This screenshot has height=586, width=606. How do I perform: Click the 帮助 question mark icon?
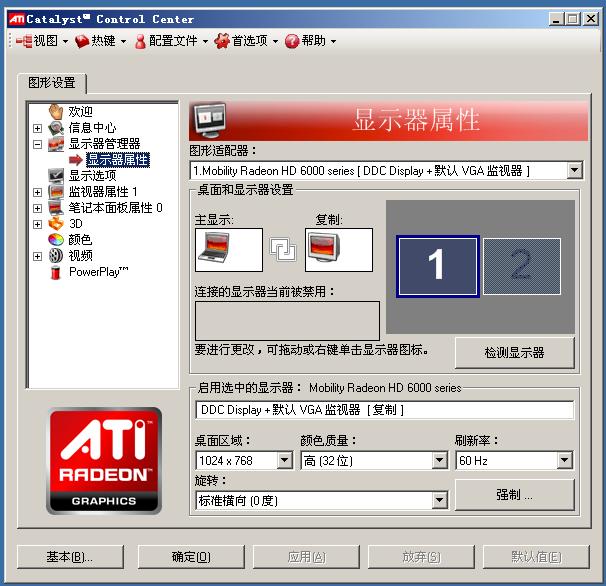[292, 41]
